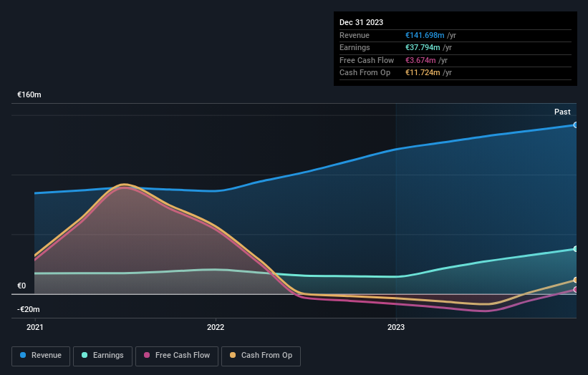Click the blue Revenue endpoint marker
The width and height of the screenshot is (588, 375).
click(x=575, y=125)
